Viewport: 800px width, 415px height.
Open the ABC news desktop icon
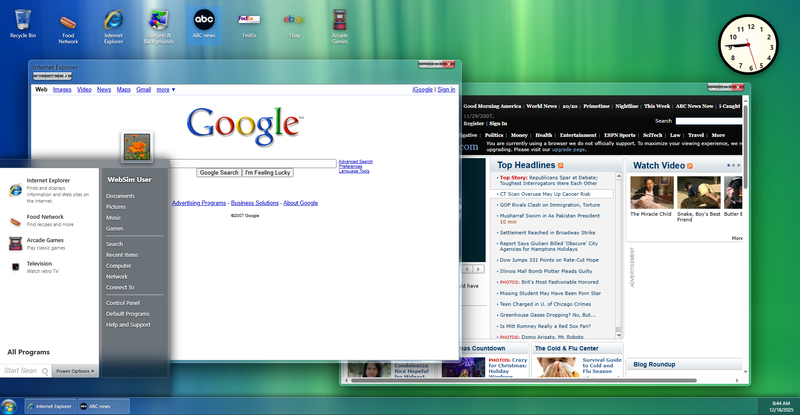click(x=204, y=24)
